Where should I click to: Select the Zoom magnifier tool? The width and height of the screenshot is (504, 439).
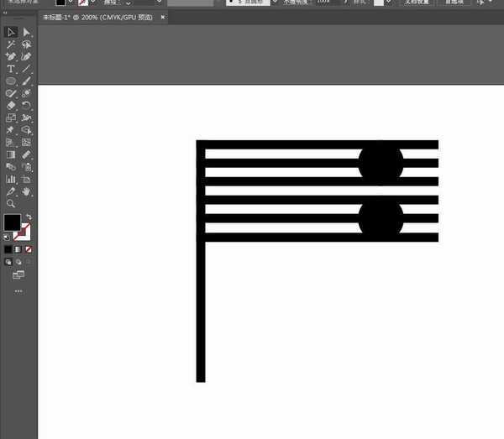[x=11, y=204]
